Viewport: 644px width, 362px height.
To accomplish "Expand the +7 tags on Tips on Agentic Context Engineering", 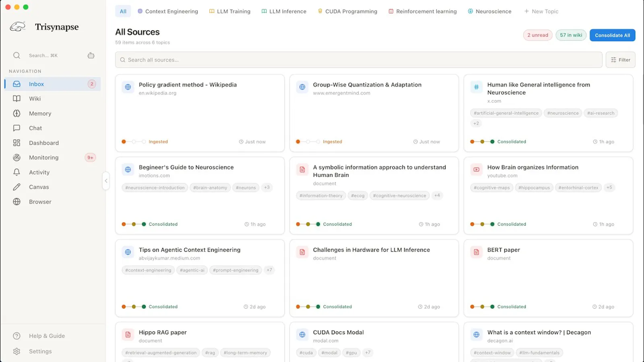I will 269,270.
